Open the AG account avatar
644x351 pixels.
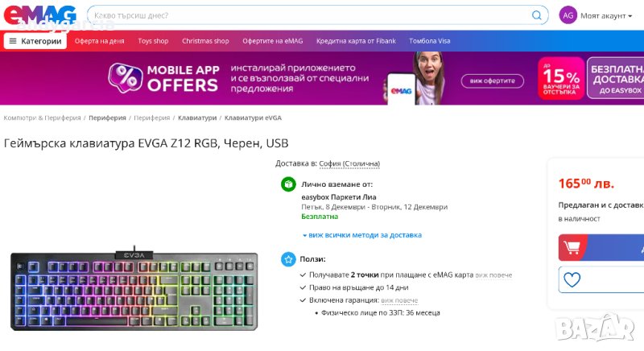[x=568, y=15]
